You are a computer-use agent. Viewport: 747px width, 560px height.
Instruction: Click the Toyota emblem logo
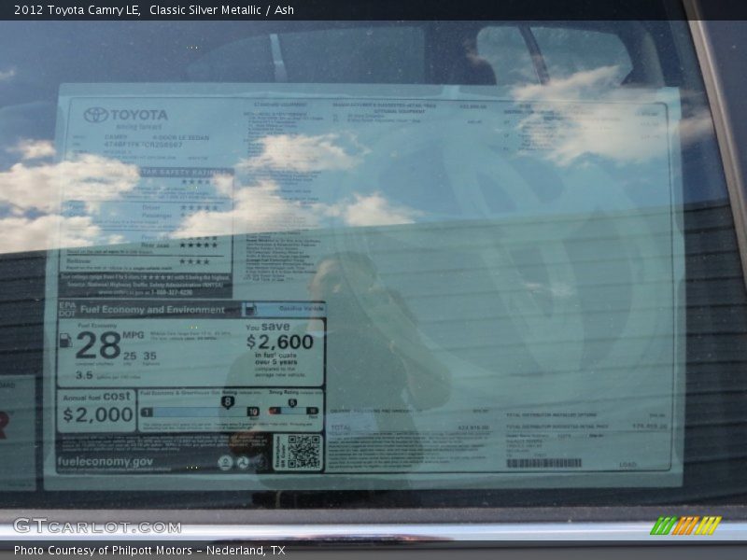96,115
